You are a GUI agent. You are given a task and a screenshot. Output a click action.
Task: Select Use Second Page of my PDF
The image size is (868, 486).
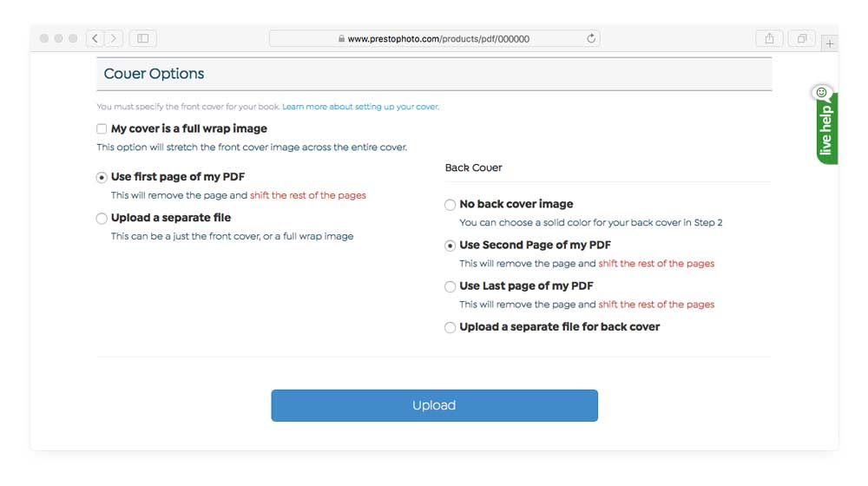click(x=450, y=246)
